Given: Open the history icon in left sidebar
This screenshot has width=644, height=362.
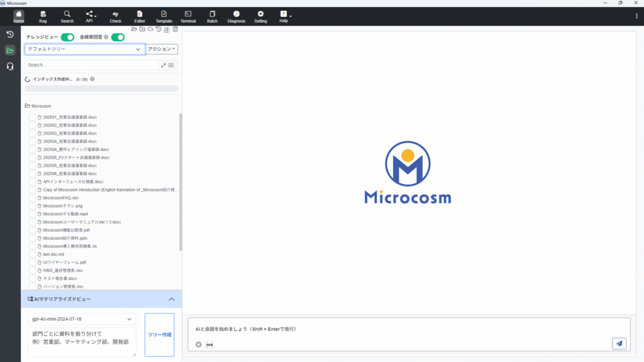Looking at the screenshot, I should coord(10,34).
